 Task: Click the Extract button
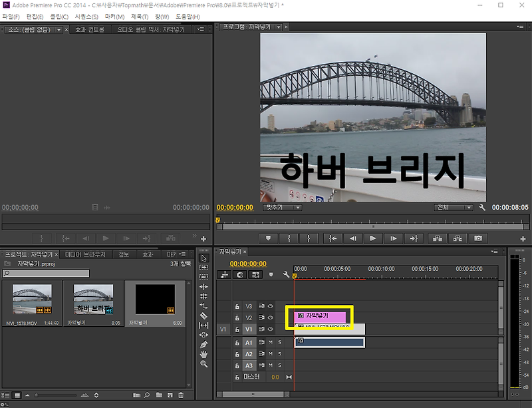tap(458, 238)
